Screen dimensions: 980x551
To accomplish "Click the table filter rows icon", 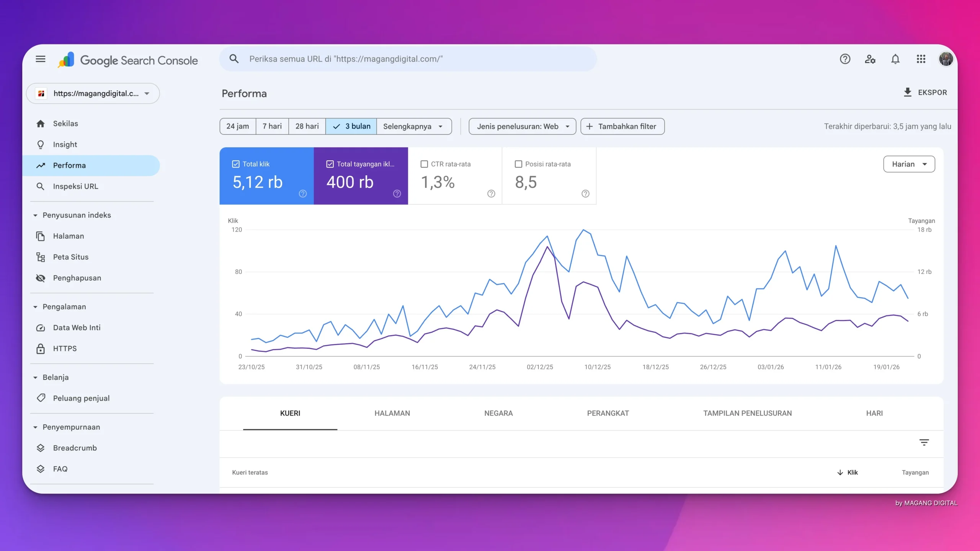I will click(924, 442).
